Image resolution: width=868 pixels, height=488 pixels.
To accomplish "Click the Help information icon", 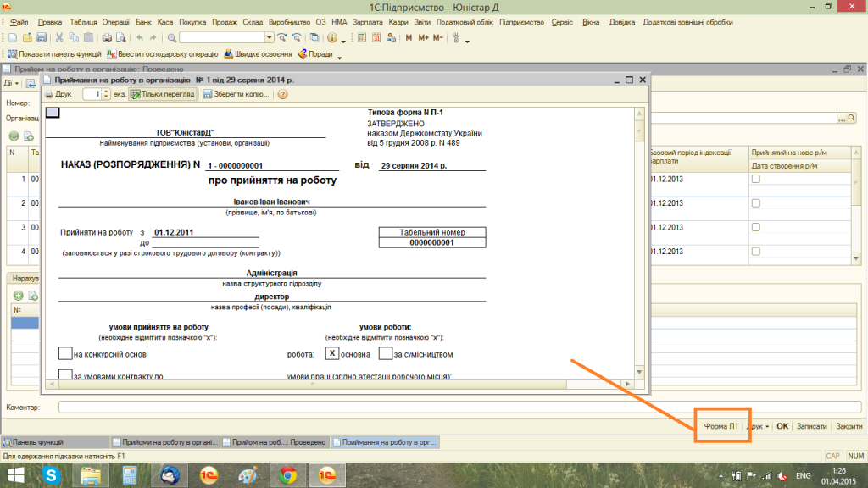I will tap(332, 37).
